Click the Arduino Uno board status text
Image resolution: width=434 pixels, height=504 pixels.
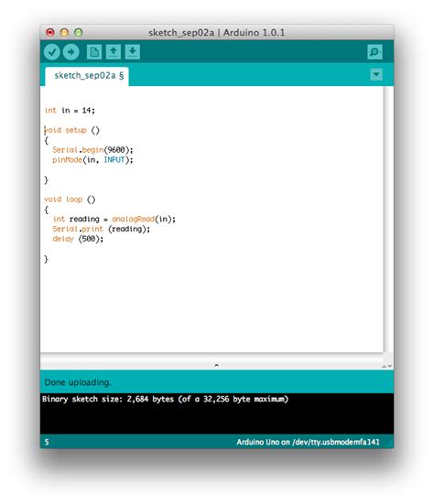(x=308, y=442)
